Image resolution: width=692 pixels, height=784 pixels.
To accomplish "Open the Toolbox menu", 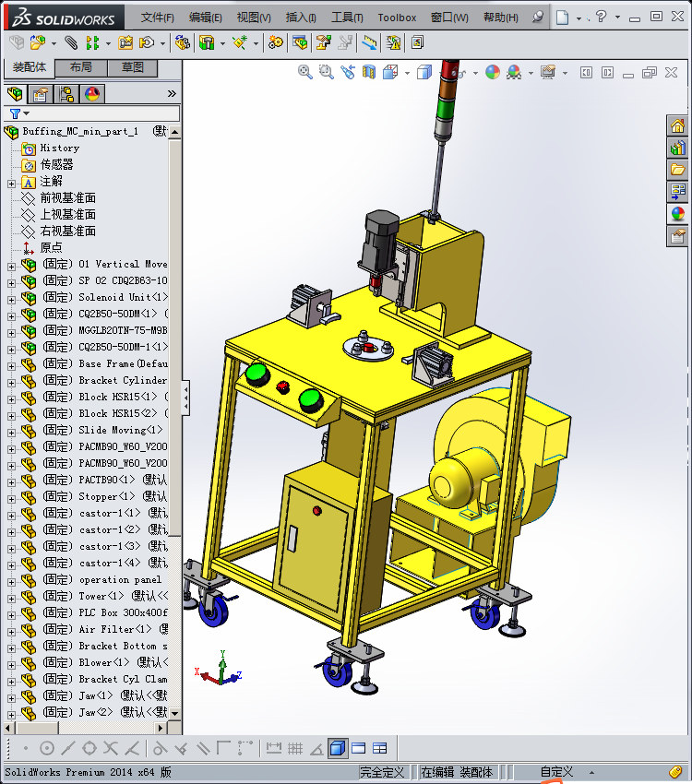I will pos(397,18).
